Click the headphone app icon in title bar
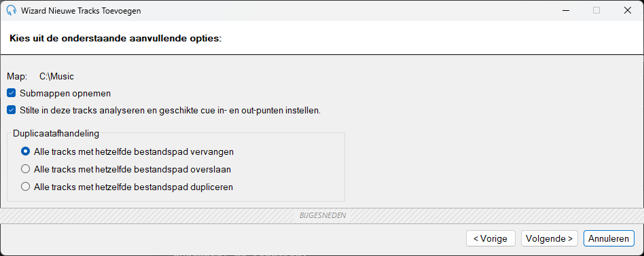Screen dimensions: 644x256 click(12, 11)
